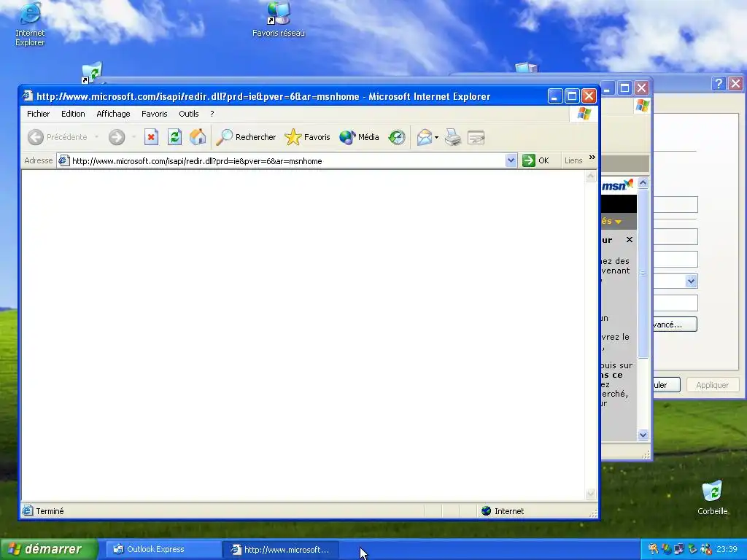This screenshot has height=560, width=747.
Task: Click the Précédente back button
Action: tap(57, 137)
